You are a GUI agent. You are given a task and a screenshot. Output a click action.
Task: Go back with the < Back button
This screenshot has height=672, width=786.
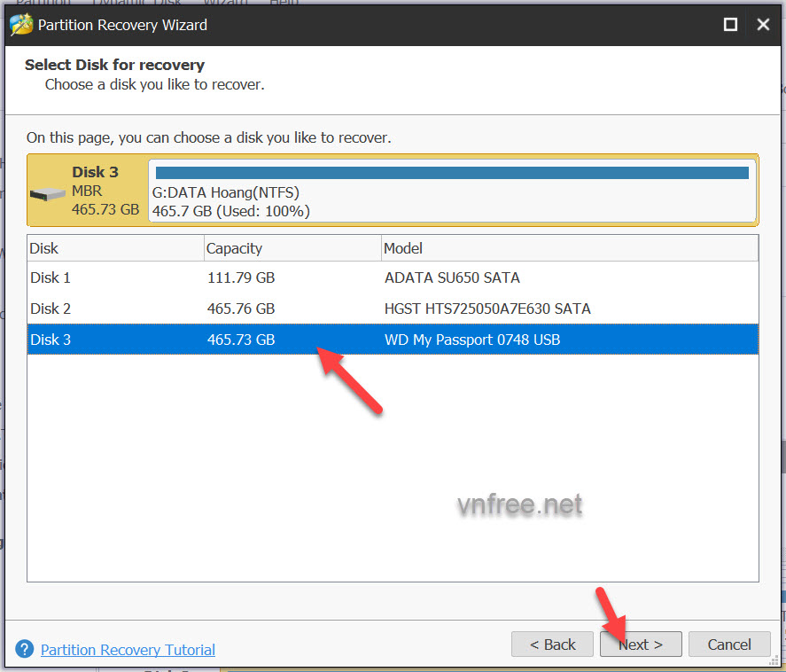552,645
